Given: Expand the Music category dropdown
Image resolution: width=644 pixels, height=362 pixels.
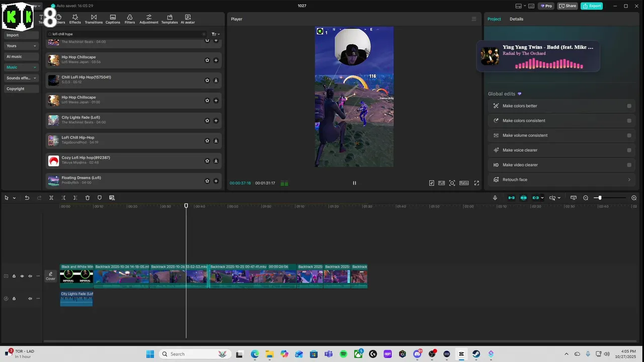Looking at the screenshot, I should click(x=35, y=67).
